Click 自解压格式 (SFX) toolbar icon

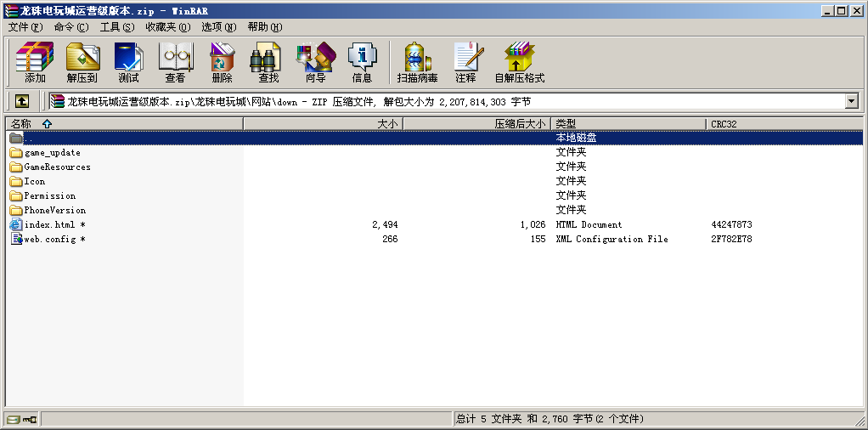pos(519,63)
